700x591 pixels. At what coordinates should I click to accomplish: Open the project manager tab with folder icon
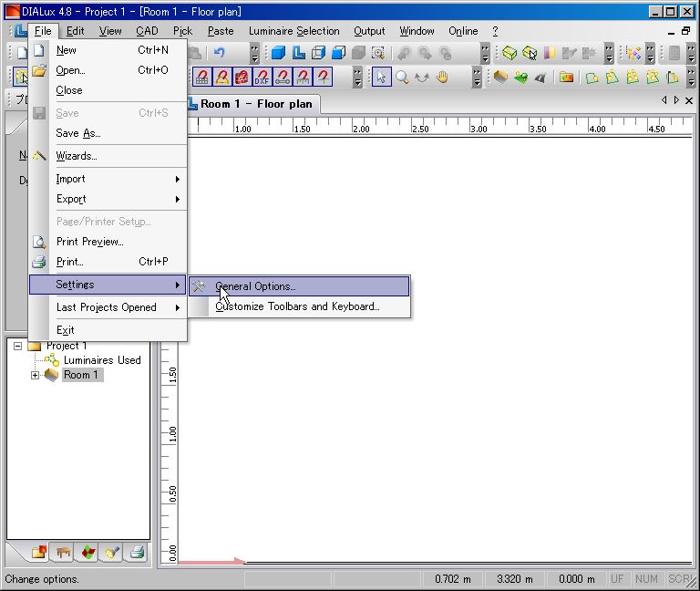click(39, 552)
